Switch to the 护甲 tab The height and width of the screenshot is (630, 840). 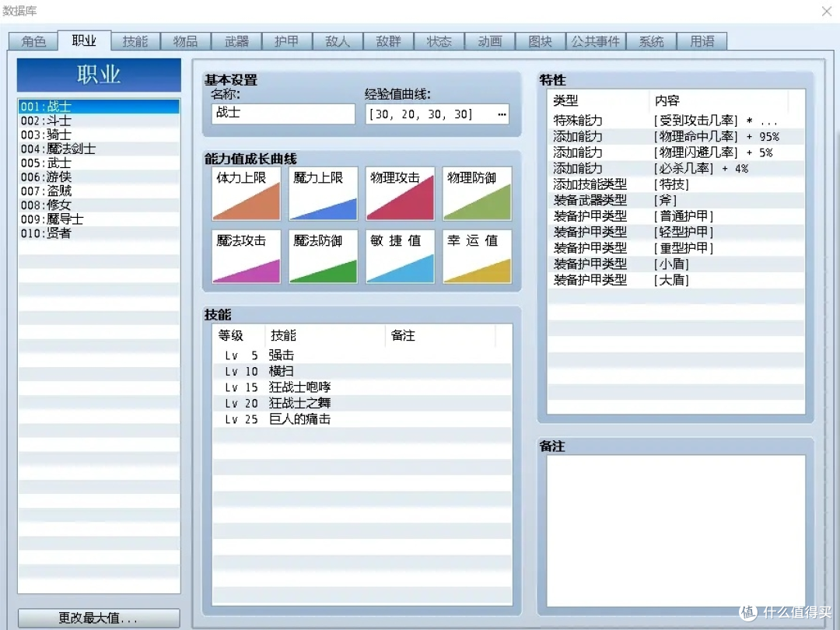(286, 41)
